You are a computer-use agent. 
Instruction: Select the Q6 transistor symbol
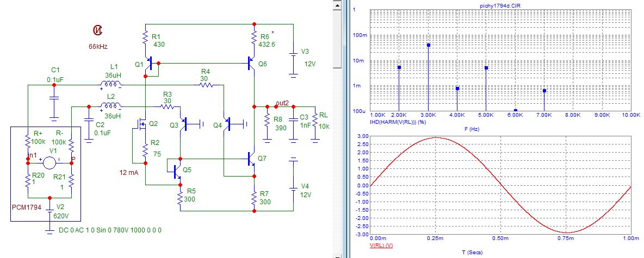pyautogui.click(x=251, y=64)
